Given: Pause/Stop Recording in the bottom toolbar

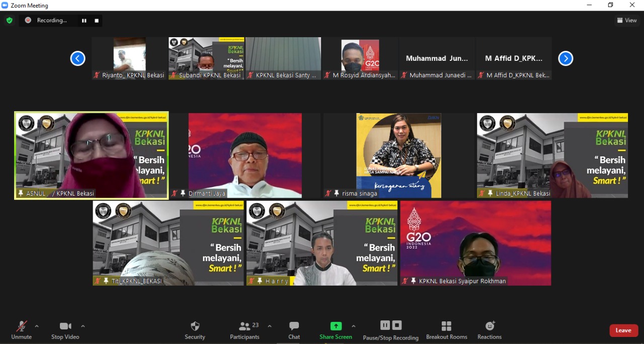Looking at the screenshot, I should coord(390,330).
